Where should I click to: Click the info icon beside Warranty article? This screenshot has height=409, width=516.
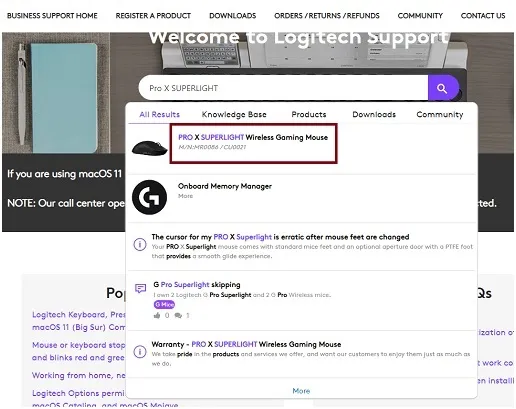point(140,352)
